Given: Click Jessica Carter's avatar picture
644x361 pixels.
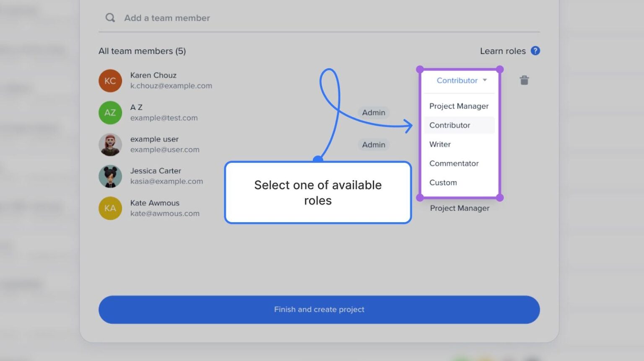Looking at the screenshot, I should click(x=110, y=176).
